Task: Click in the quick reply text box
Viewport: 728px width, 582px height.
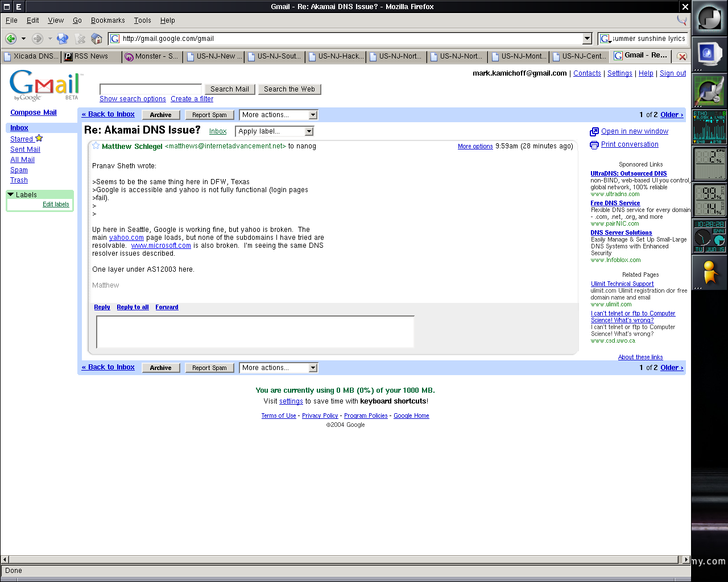Action: tap(255, 332)
